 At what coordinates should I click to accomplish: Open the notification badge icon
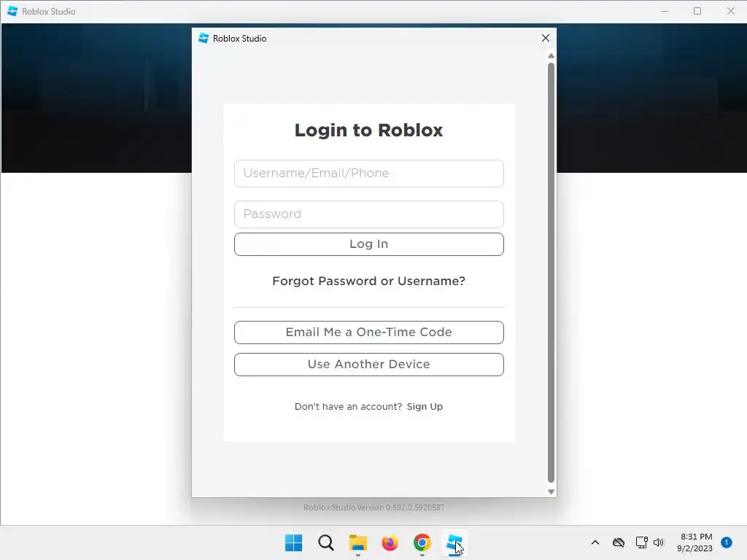(x=727, y=542)
